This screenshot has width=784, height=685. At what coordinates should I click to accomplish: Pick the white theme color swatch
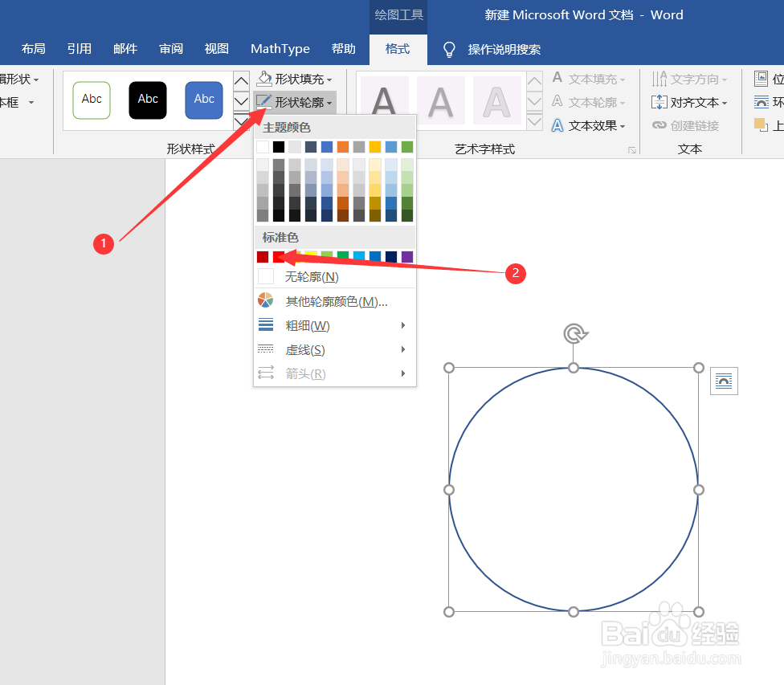click(263, 147)
